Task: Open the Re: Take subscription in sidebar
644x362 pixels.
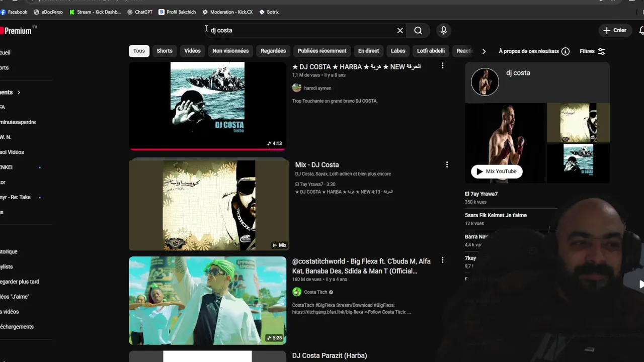Action: click(x=16, y=198)
